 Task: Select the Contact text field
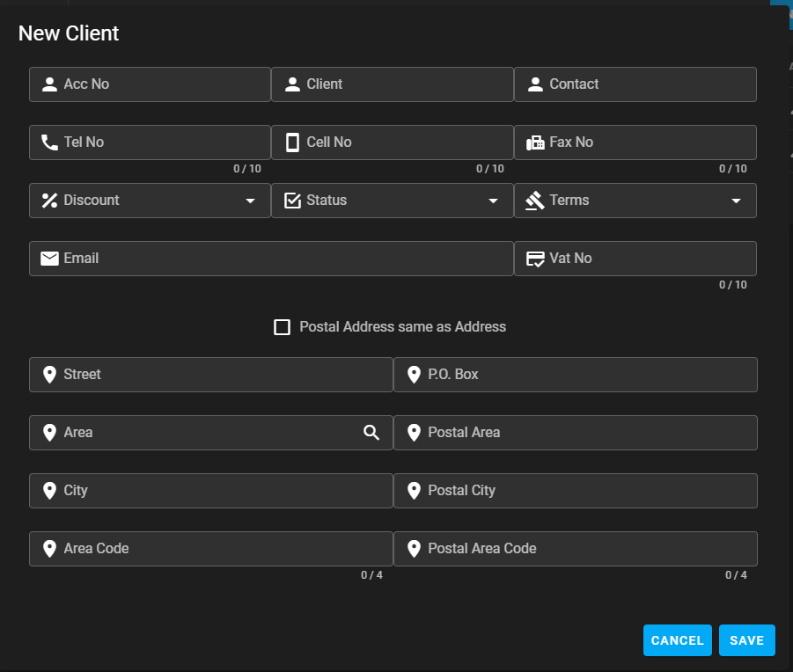click(x=647, y=84)
